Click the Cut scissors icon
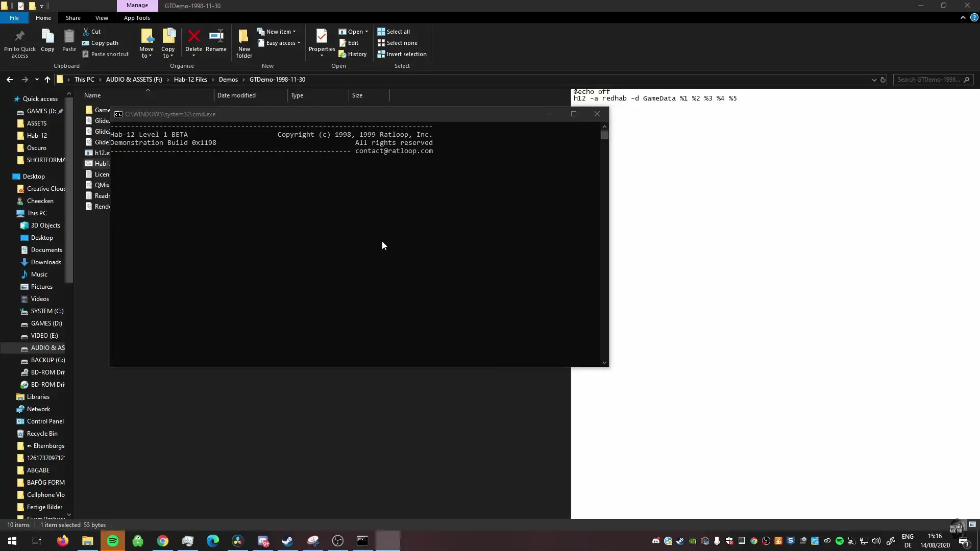Screen dimensions: 980x551 [x=86, y=32]
